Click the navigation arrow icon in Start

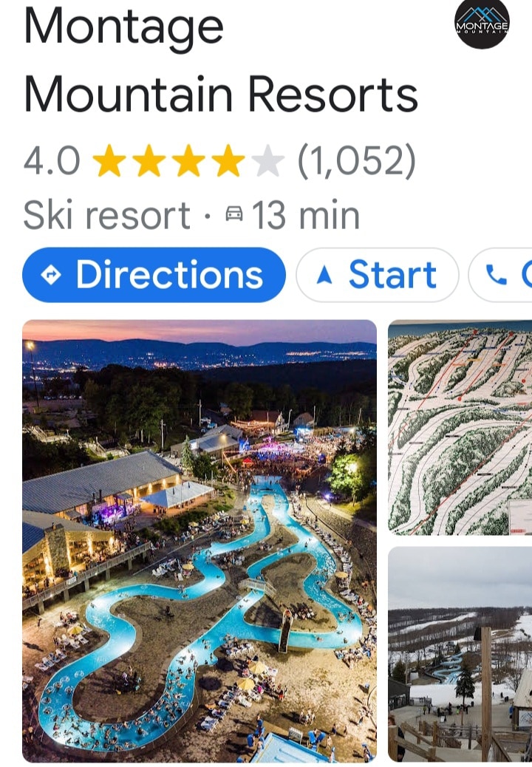click(324, 275)
